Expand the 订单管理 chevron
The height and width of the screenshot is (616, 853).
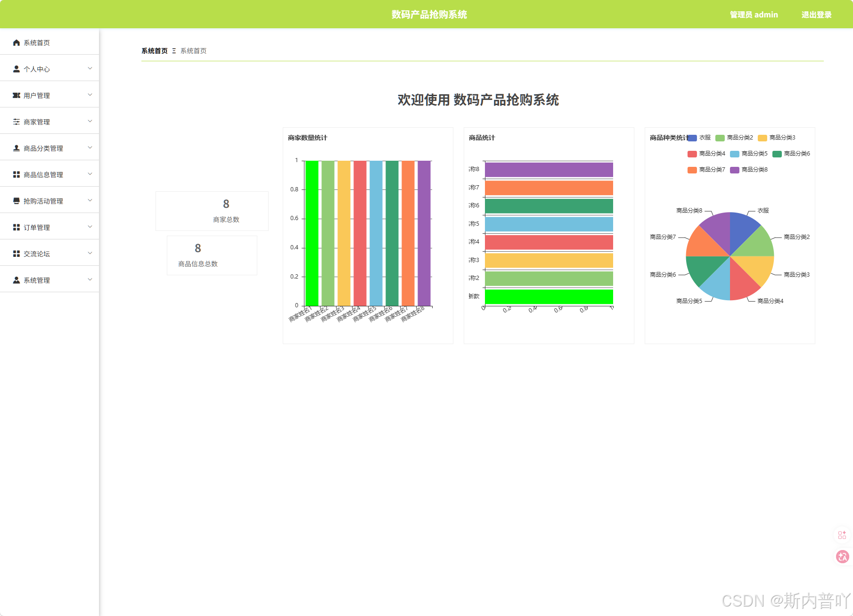(90, 227)
